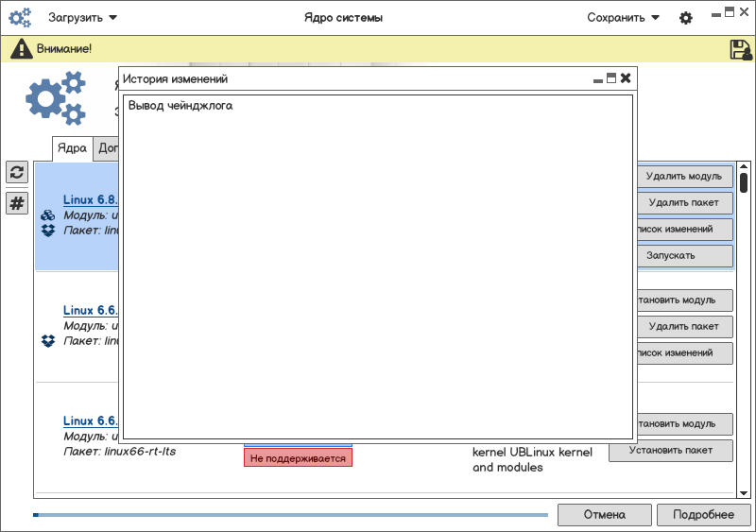
Task: Click the progress bar at the bottom
Action: (x=291, y=515)
